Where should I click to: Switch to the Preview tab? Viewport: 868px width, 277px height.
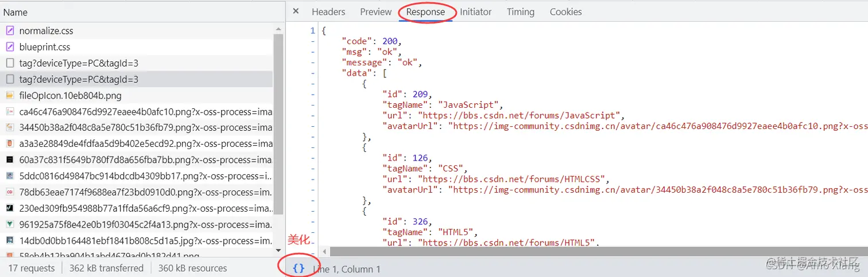coord(376,11)
